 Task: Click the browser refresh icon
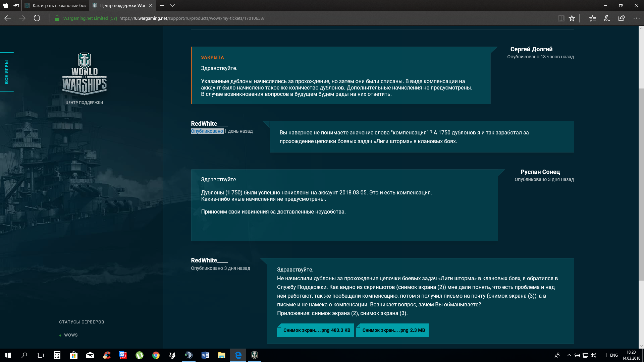37,18
